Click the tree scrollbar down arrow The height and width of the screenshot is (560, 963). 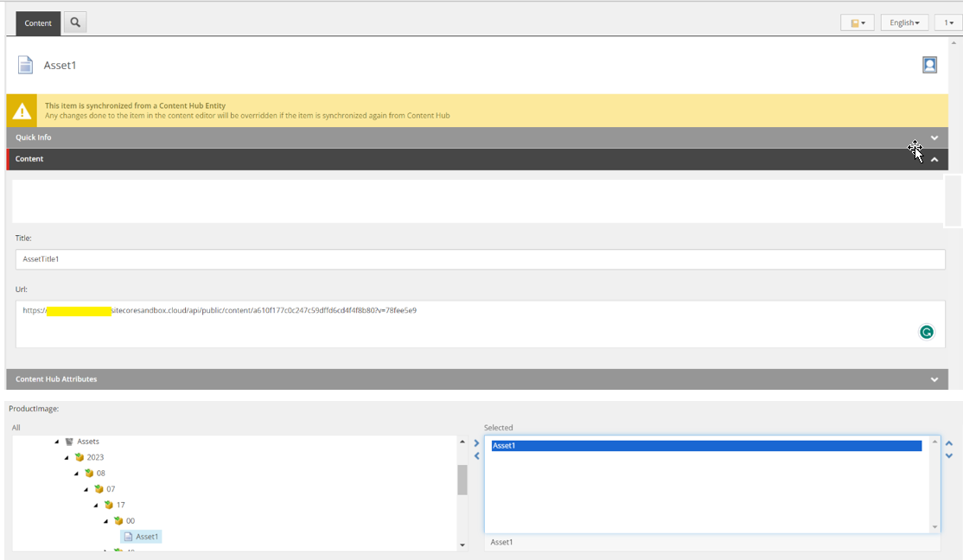pos(462,545)
